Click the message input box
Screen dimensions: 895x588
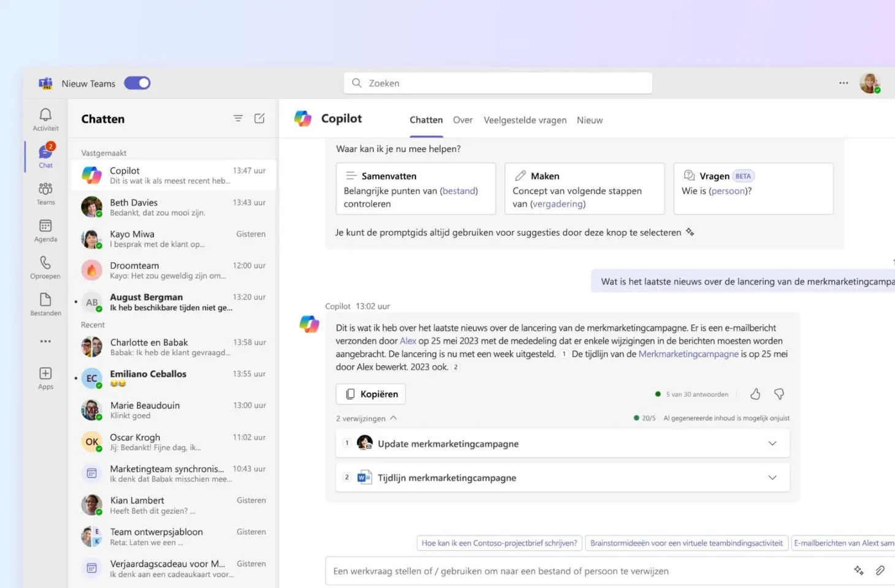610,571
